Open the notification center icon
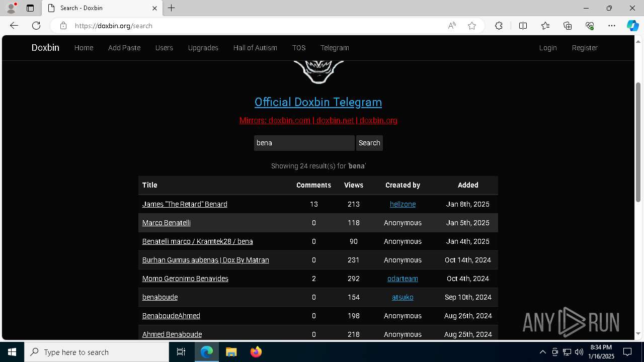The height and width of the screenshot is (362, 644). [627, 352]
